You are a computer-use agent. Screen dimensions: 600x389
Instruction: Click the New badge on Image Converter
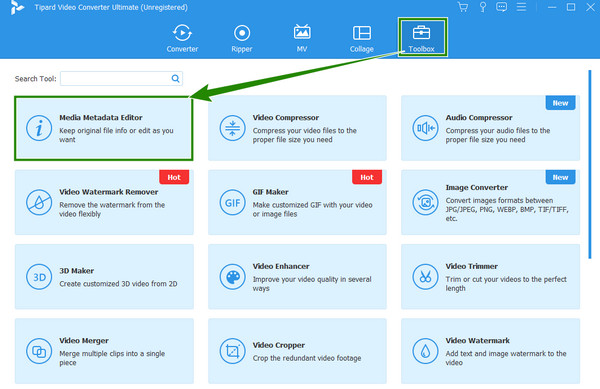(x=560, y=177)
